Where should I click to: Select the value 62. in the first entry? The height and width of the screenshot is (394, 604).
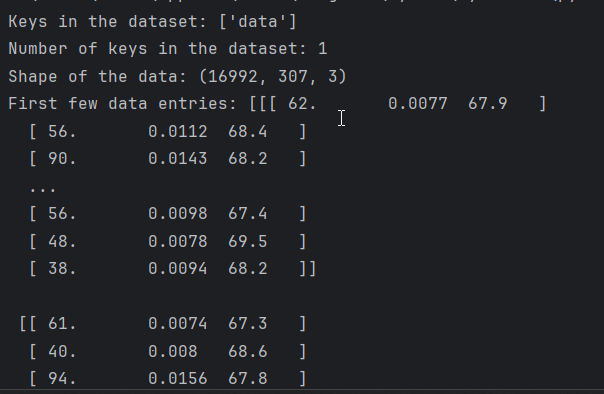click(302, 104)
